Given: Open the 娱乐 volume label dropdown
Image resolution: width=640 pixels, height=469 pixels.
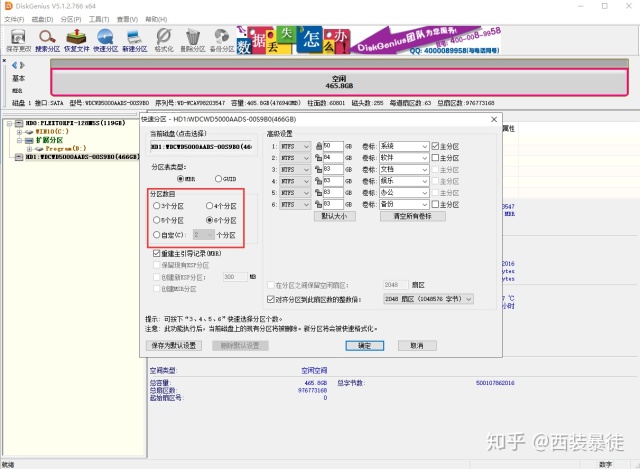Looking at the screenshot, I should tap(404, 181).
